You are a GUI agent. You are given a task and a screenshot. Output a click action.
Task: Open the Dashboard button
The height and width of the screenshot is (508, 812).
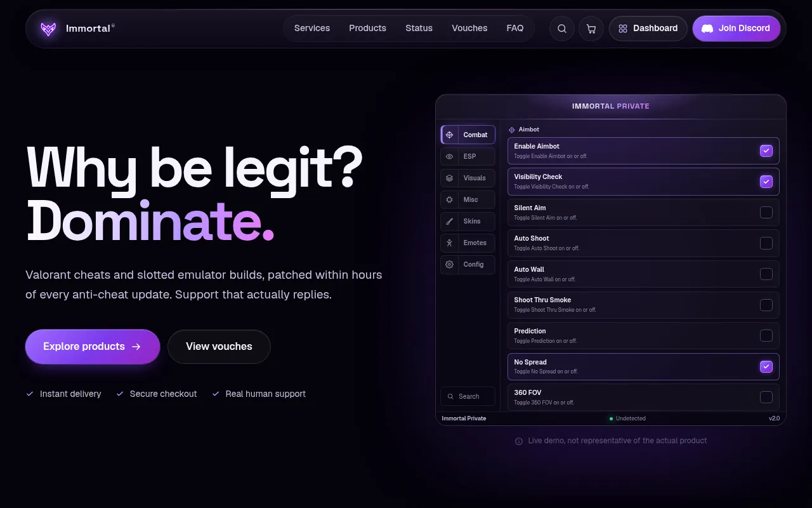coord(648,29)
